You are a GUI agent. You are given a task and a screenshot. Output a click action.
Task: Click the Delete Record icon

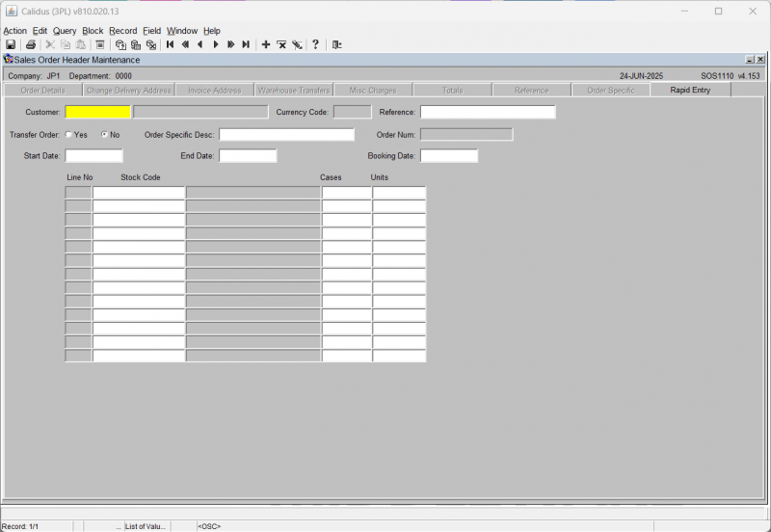click(281, 44)
